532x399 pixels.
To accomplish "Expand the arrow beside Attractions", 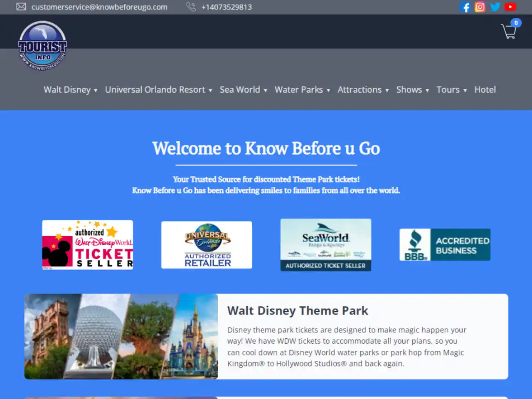I will [387, 91].
